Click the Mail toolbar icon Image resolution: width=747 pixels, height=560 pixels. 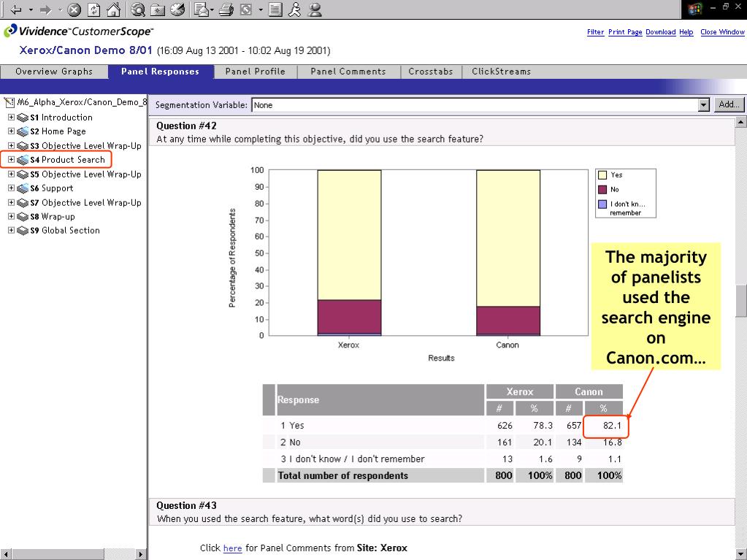(202, 9)
